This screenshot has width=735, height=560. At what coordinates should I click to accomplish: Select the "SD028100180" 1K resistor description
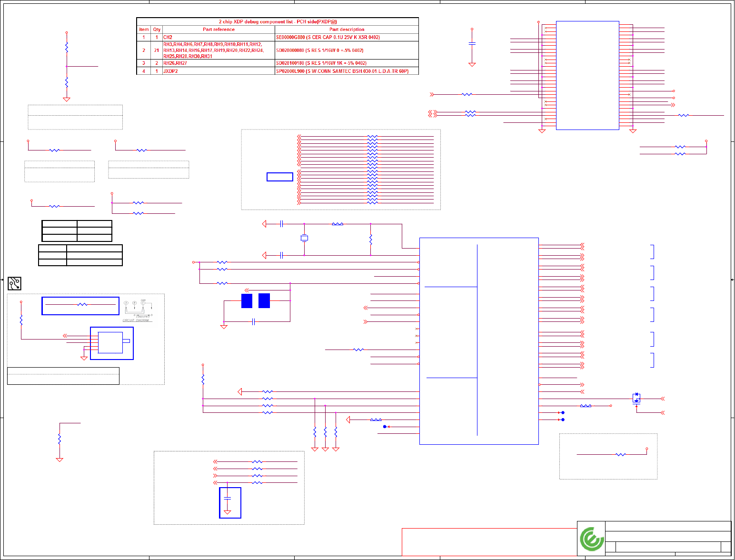pos(347,63)
